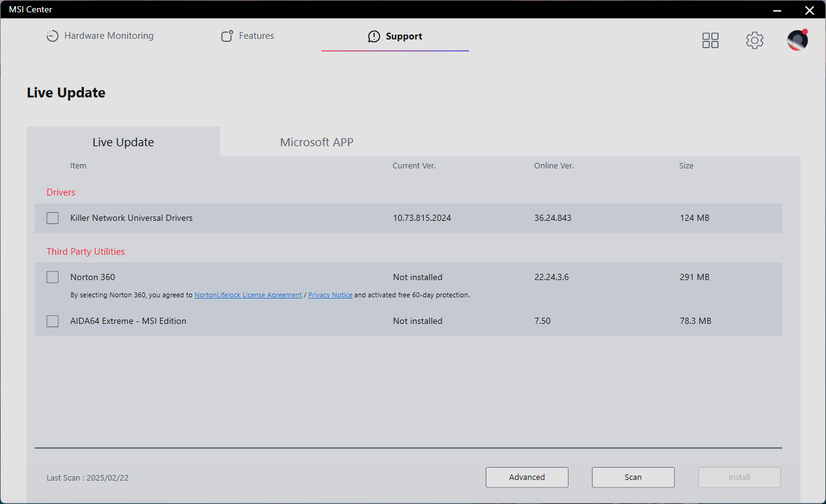826x504 pixels.
Task: Click Norton 360's Not installed status
Action: [x=418, y=277]
